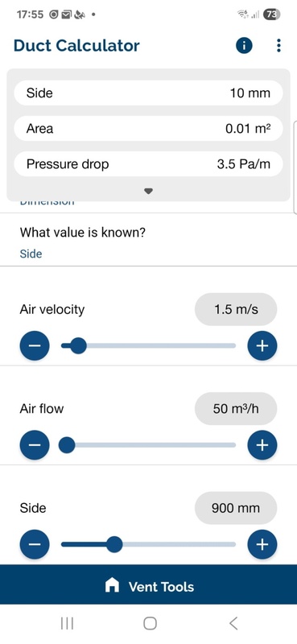The height and width of the screenshot is (644, 297).
Task: Open the three-dot overflow menu
Action: tap(279, 46)
